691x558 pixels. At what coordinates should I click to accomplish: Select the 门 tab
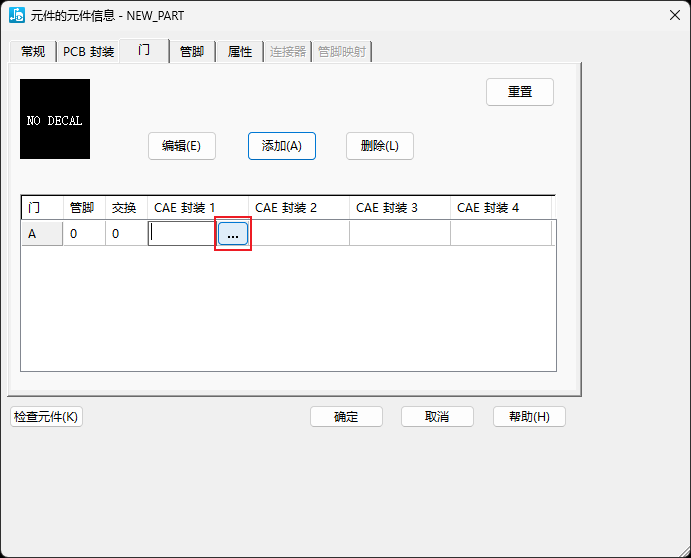click(x=145, y=51)
